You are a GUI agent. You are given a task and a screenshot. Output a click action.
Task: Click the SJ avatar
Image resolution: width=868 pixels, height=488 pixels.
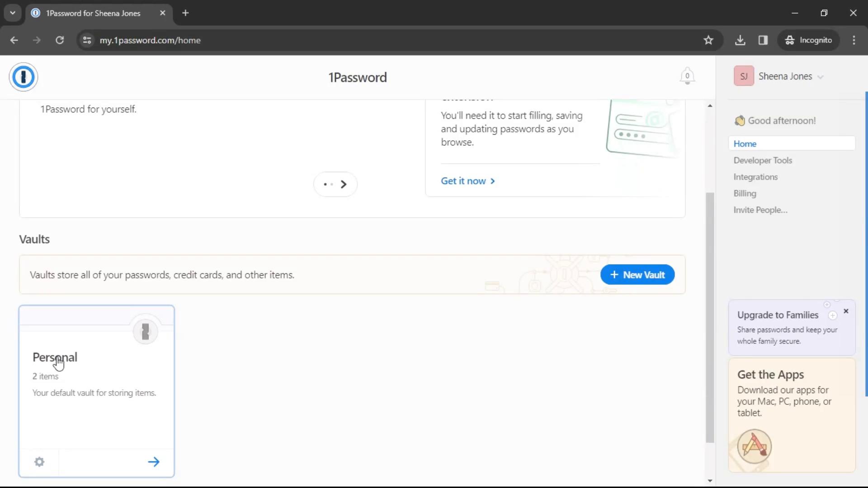744,76
